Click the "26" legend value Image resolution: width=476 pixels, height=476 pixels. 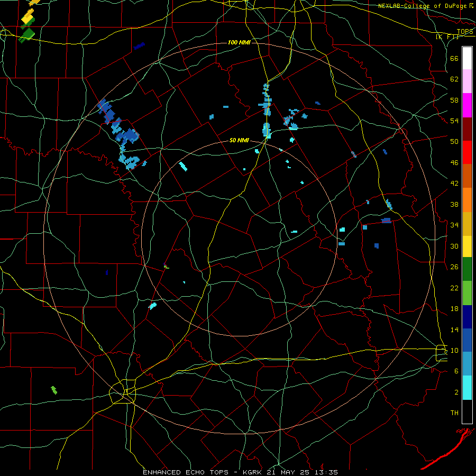(x=454, y=267)
